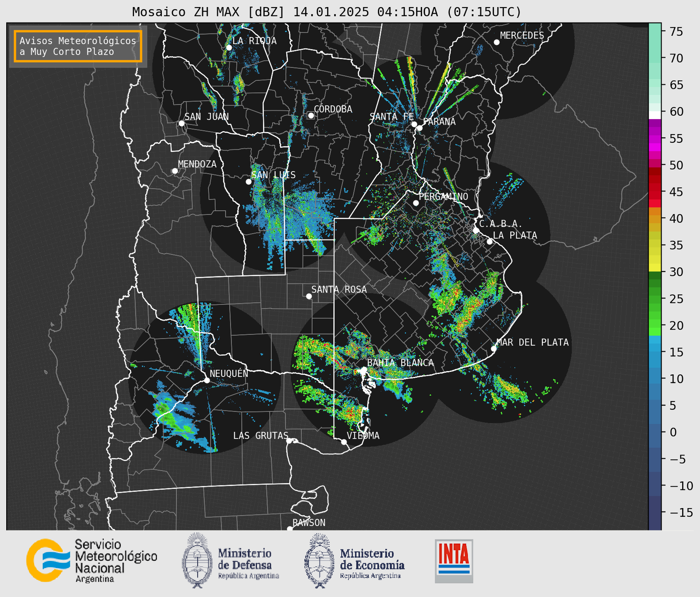Click the MENDOZA city marker
The image size is (700, 597).
click(x=175, y=171)
